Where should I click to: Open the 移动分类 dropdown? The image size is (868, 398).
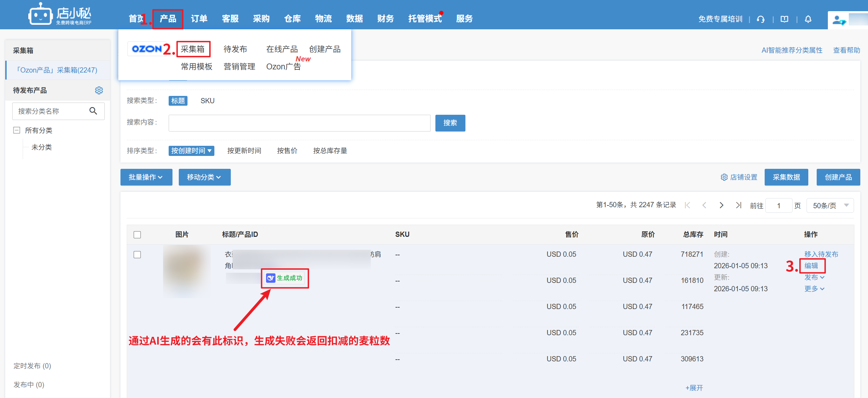[204, 177]
